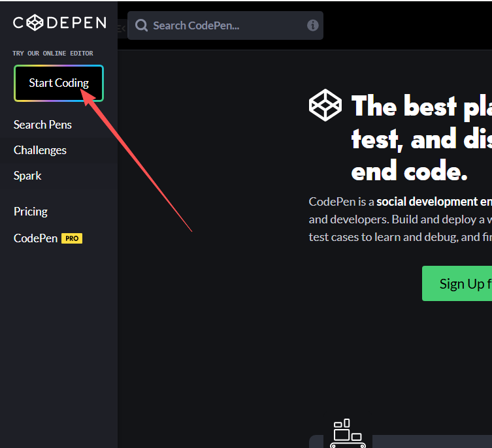The width and height of the screenshot is (492, 448).
Task: Click the CodePen logo in sidebar
Action: tap(59, 23)
